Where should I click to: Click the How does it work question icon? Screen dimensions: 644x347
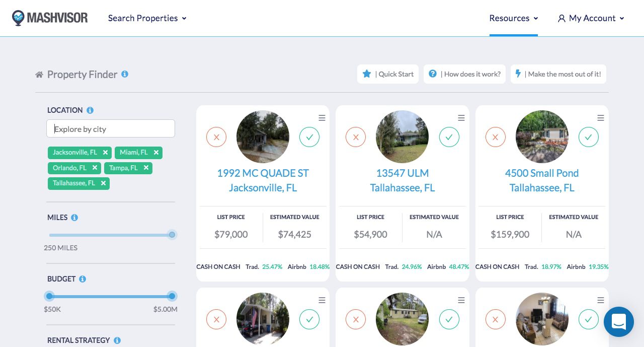[x=433, y=74]
